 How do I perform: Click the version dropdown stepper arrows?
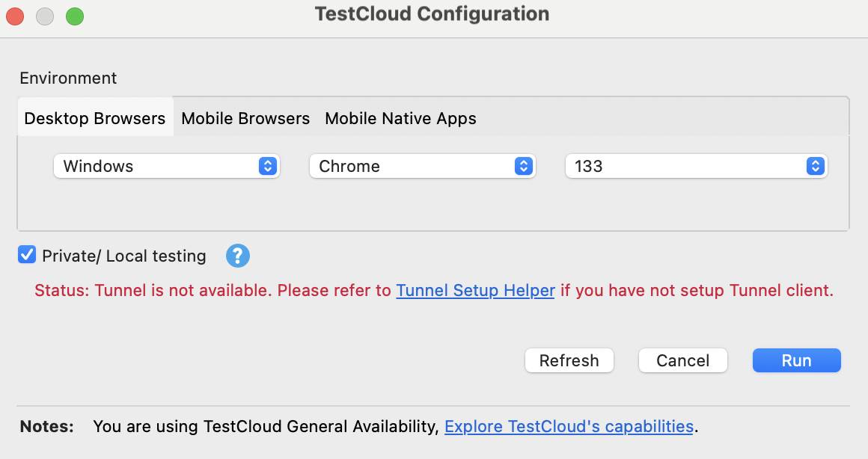815,166
